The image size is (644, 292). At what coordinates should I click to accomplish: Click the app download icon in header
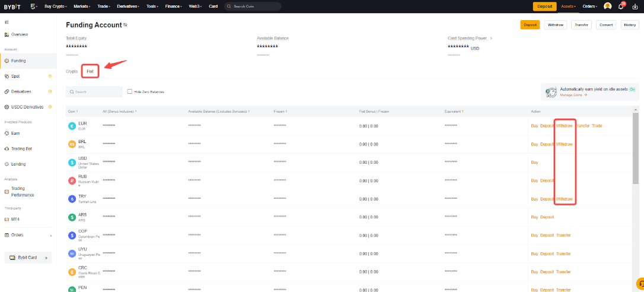(635, 7)
